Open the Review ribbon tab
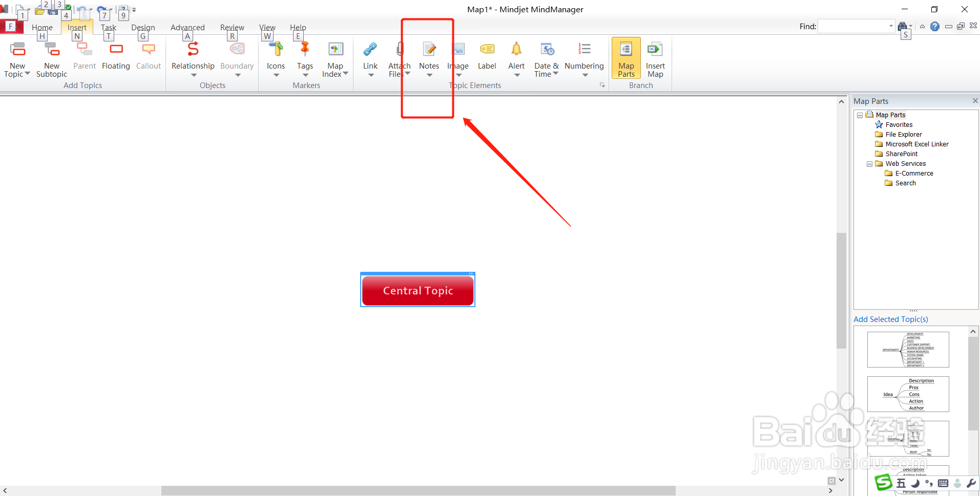The image size is (980, 496). click(232, 28)
